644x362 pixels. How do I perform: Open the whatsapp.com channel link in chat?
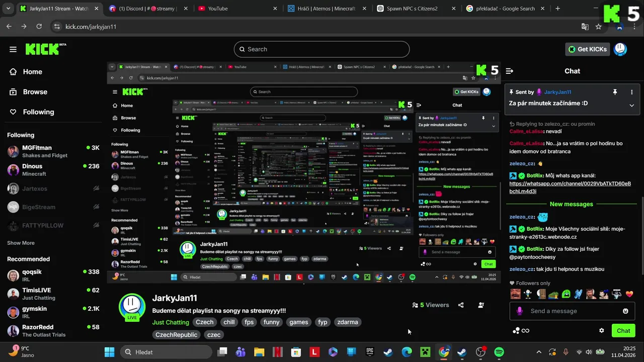click(x=570, y=188)
